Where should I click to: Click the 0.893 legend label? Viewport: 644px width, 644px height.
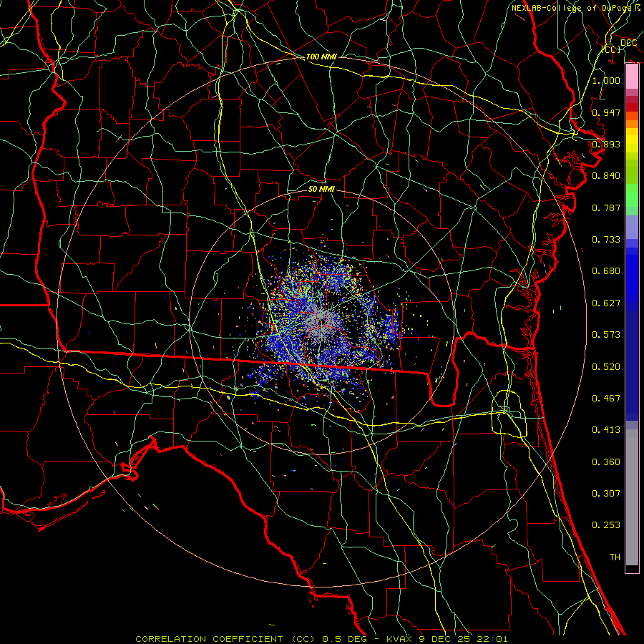(606, 144)
